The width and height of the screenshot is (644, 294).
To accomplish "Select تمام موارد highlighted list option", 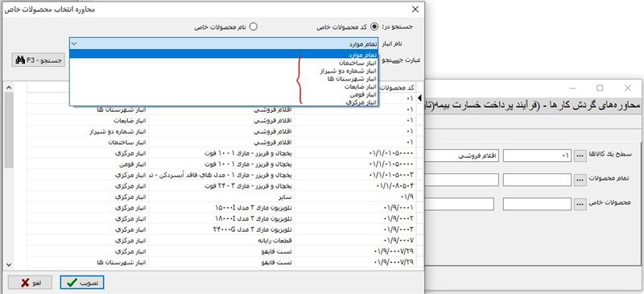I will [x=225, y=55].
